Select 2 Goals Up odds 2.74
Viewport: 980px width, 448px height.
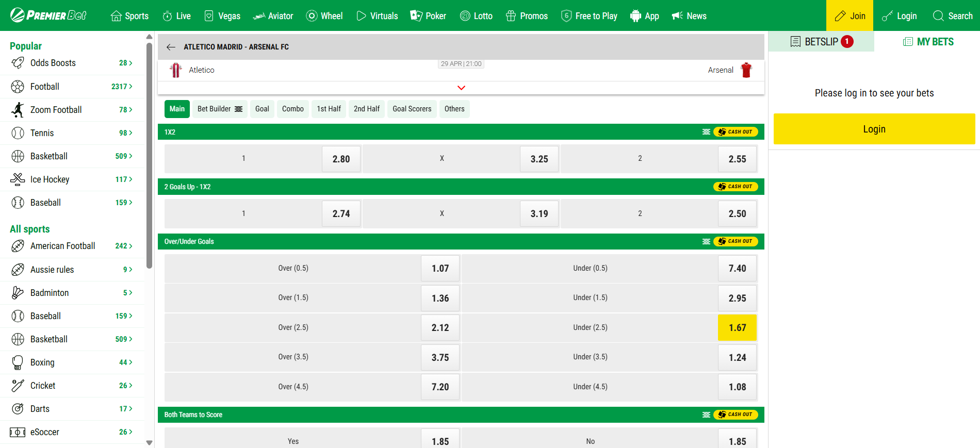click(341, 213)
